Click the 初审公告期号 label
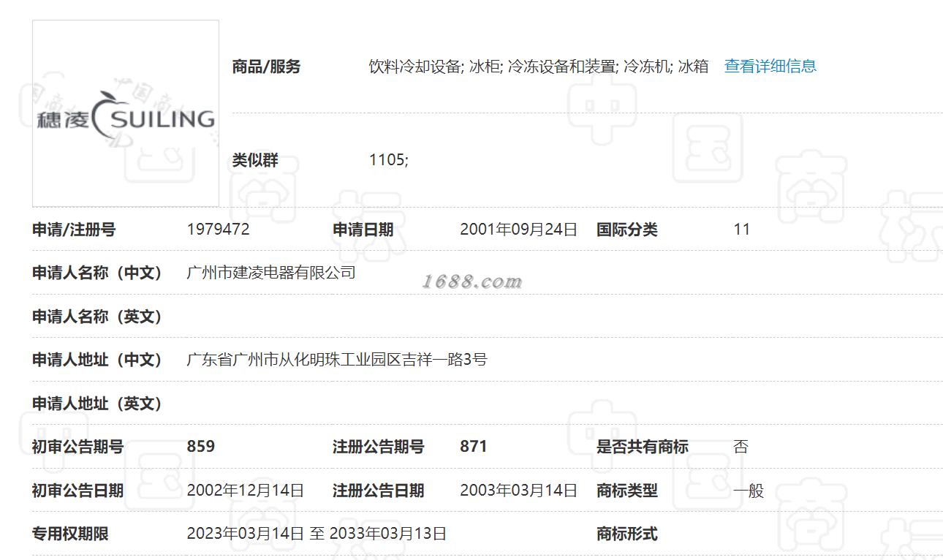 (x=77, y=447)
